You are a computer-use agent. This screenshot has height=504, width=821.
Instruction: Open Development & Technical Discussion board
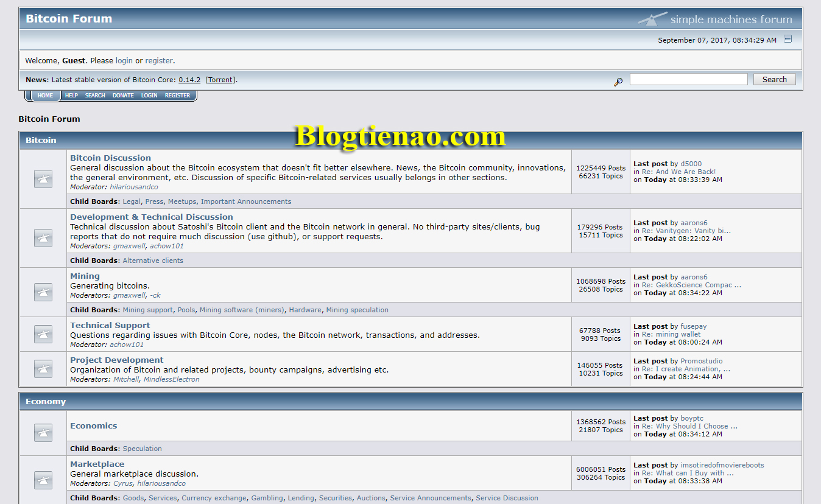pyautogui.click(x=152, y=217)
